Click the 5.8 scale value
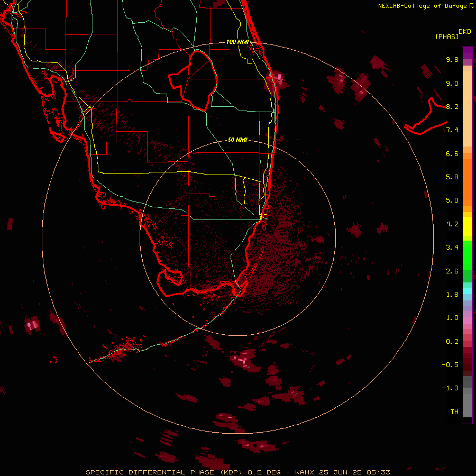 [x=452, y=177]
